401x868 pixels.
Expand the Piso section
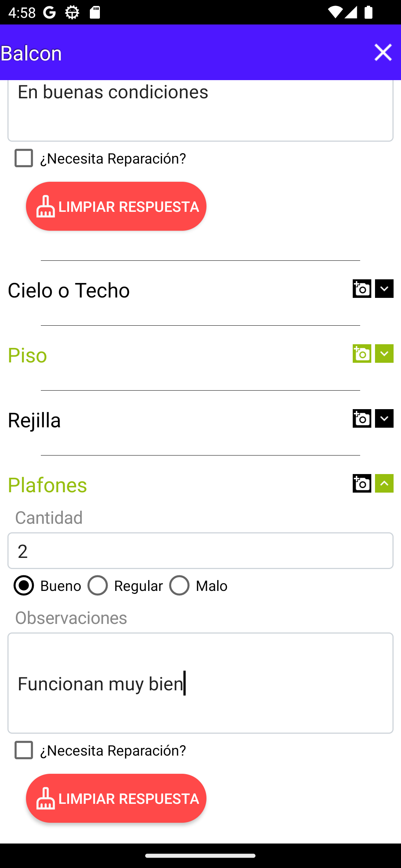384,354
